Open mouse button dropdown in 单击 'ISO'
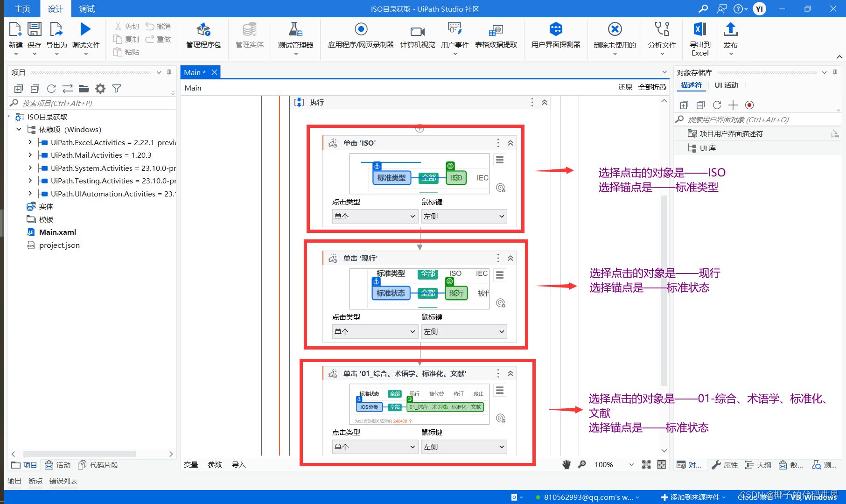 [464, 216]
